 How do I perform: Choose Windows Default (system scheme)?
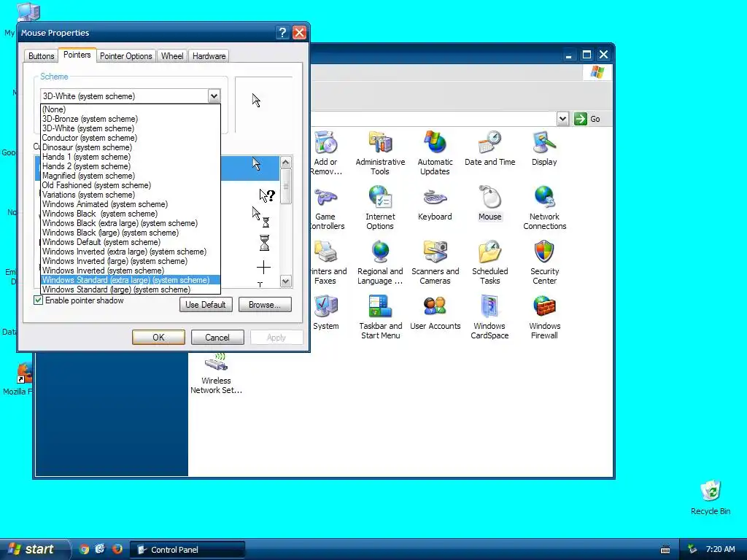click(x=130, y=242)
